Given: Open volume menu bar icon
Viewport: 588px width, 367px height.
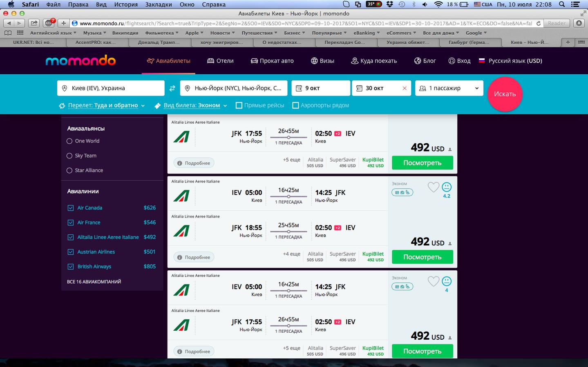Looking at the screenshot, I should (x=425, y=4).
